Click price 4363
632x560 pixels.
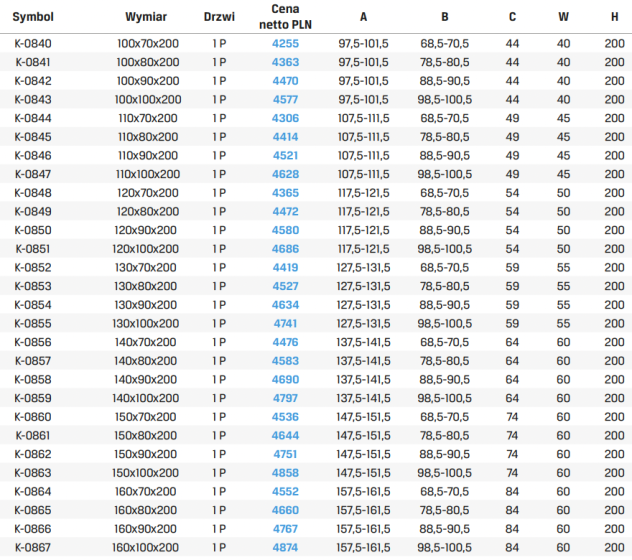coord(285,62)
